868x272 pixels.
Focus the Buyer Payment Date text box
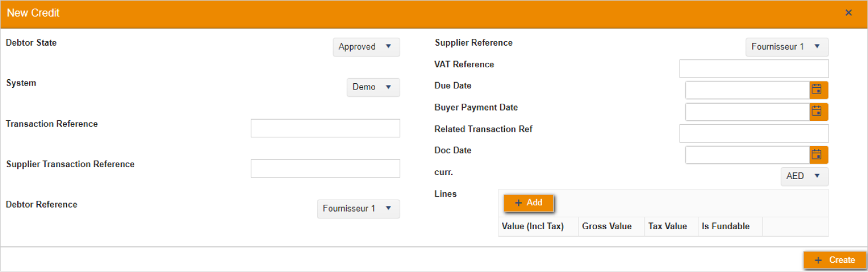[x=747, y=112]
